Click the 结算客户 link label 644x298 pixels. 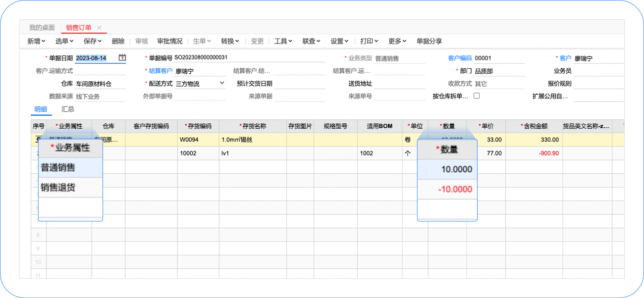161,71
